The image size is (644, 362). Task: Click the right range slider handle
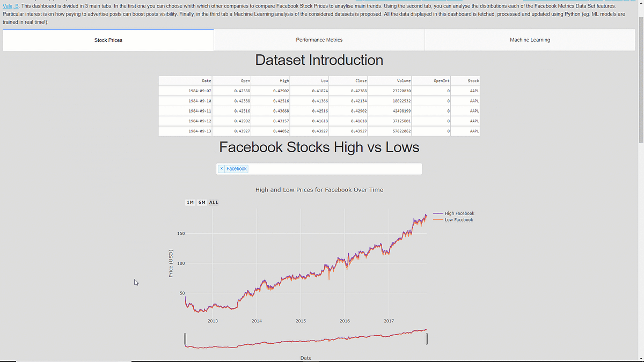[x=427, y=338]
